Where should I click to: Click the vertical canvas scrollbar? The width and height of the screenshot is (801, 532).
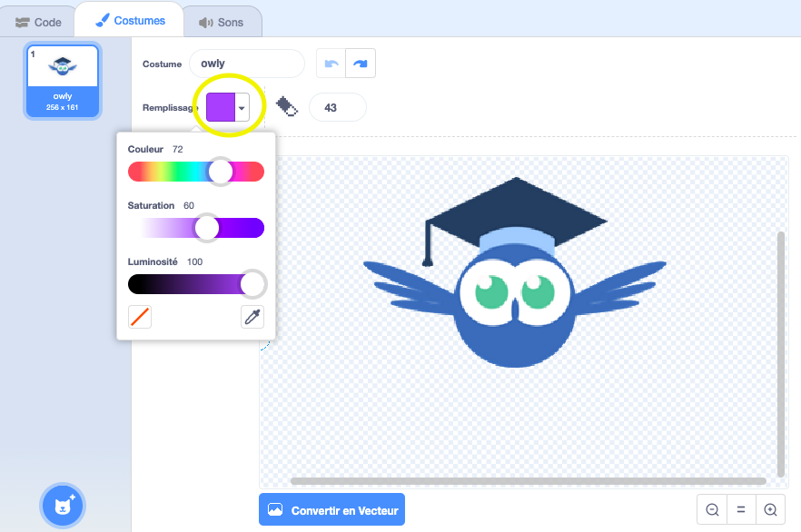(x=781, y=354)
